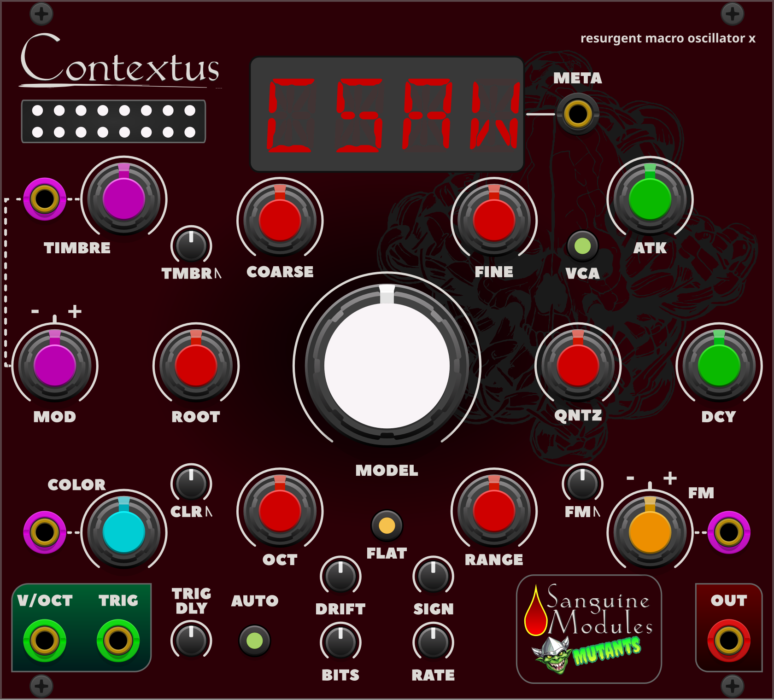Click the COLOR CV input jack
This screenshot has height=700, width=774.
(x=45, y=532)
